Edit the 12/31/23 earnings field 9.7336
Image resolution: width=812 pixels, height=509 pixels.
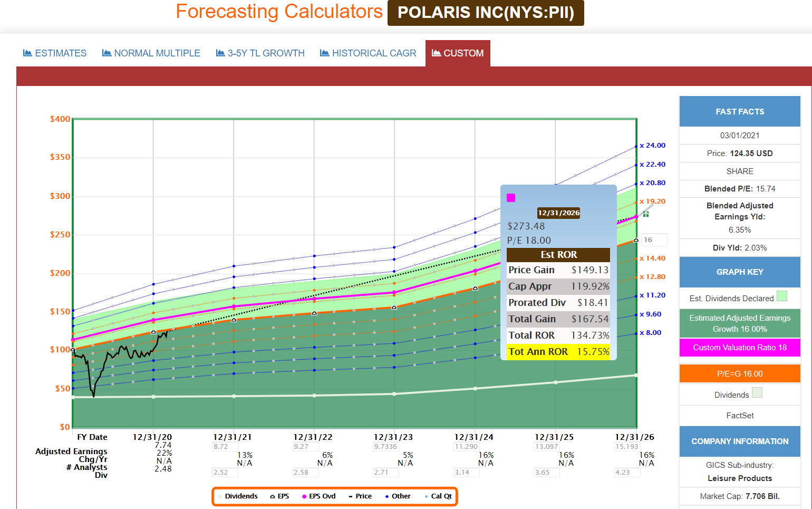tap(386, 446)
